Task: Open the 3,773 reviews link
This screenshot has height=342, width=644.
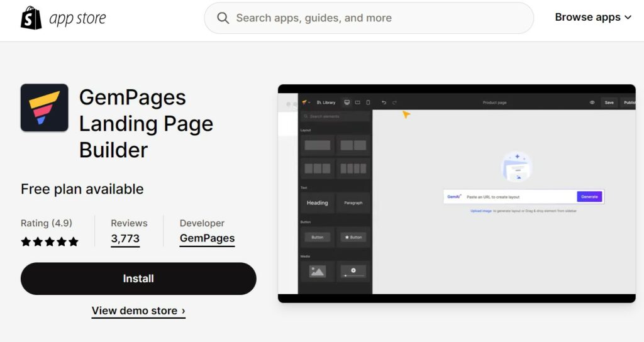Action: click(125, 239)
